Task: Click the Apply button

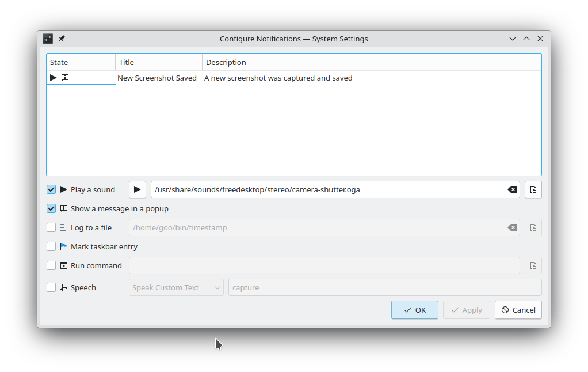Action: click(467, 310)
